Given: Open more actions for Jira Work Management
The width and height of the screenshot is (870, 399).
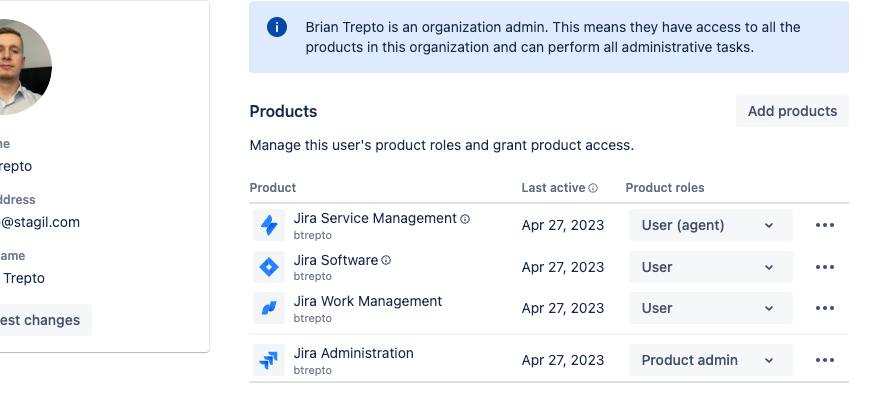Looking at the screenshot, I should click(825, 308).
